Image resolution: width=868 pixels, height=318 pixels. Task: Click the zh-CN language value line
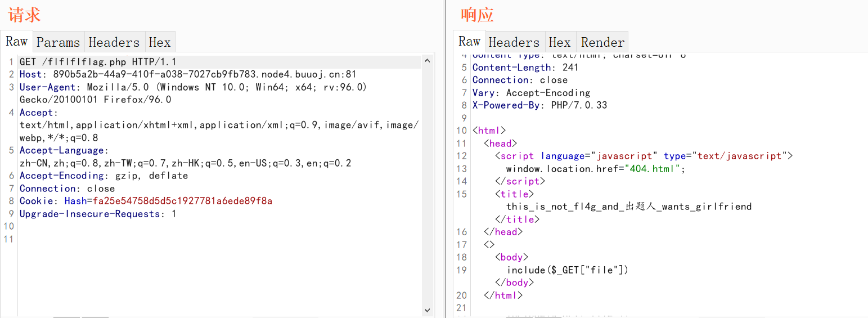pos(185,163)
